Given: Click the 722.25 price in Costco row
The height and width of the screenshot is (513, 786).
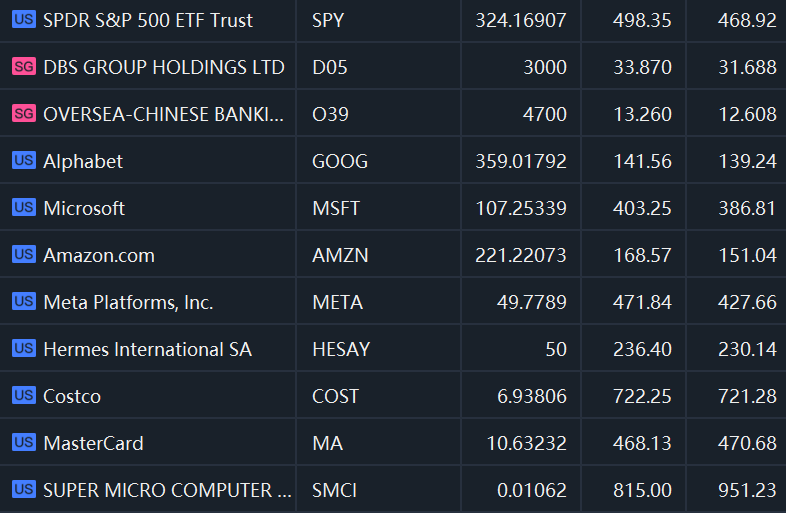Looking at the screenshot, I should tap(642, 397).
